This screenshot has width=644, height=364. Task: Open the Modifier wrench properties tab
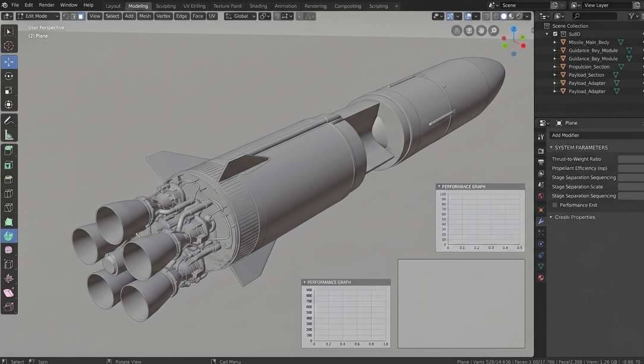pos(541,221)
